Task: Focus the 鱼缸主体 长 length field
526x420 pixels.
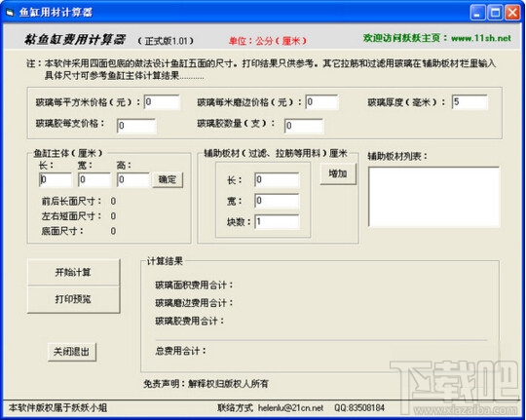Action: [x=56, y=179]
